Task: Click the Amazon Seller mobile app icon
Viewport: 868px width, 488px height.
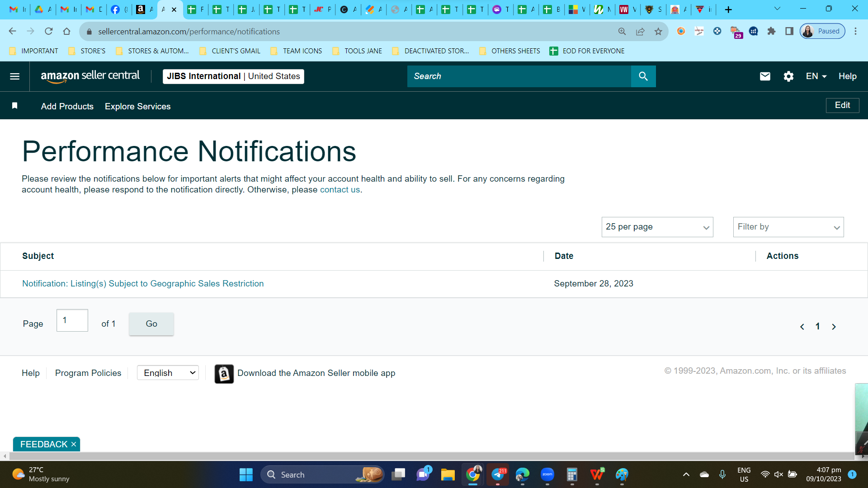Action: point(224,374)
